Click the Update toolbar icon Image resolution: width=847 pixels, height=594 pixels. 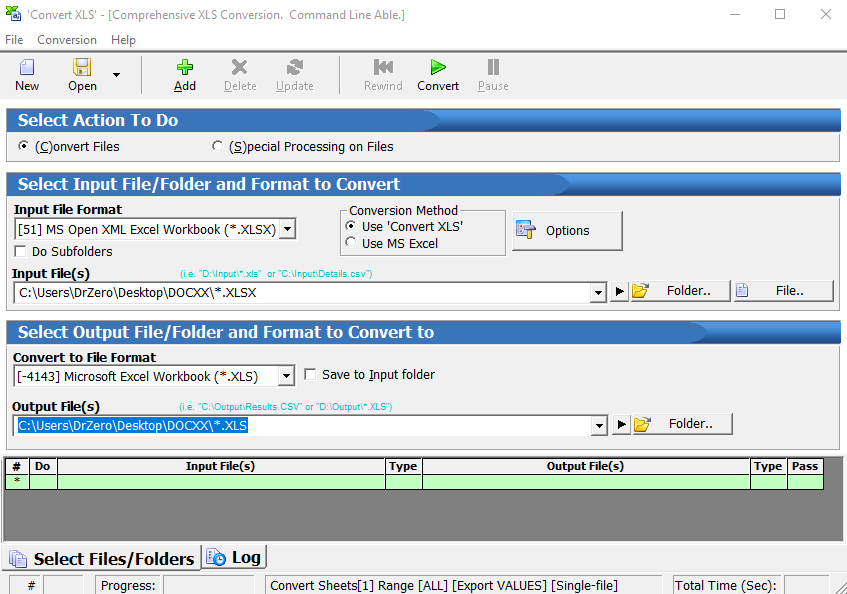pyautogui.click(x=294, y=68)
